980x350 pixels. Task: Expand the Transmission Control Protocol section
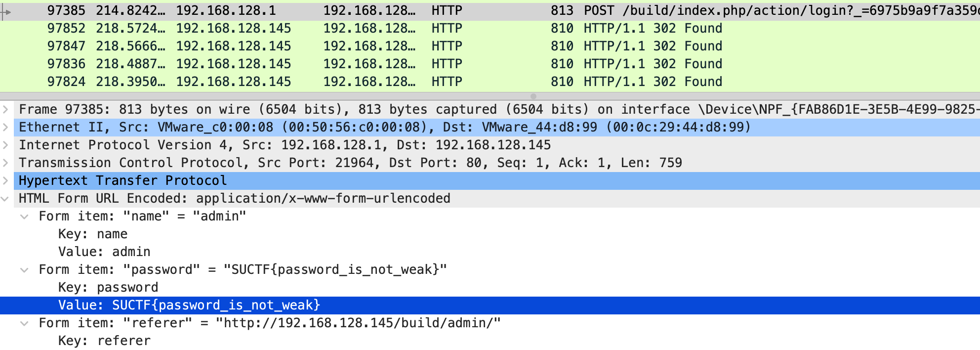pyautogui.click(x=5, y=163)
